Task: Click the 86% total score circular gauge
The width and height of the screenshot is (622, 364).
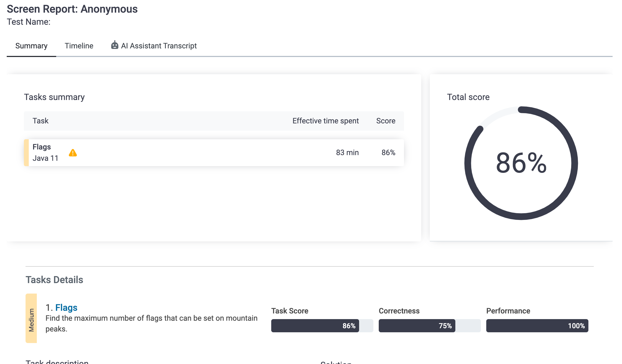Action: (x=521, y=163)
